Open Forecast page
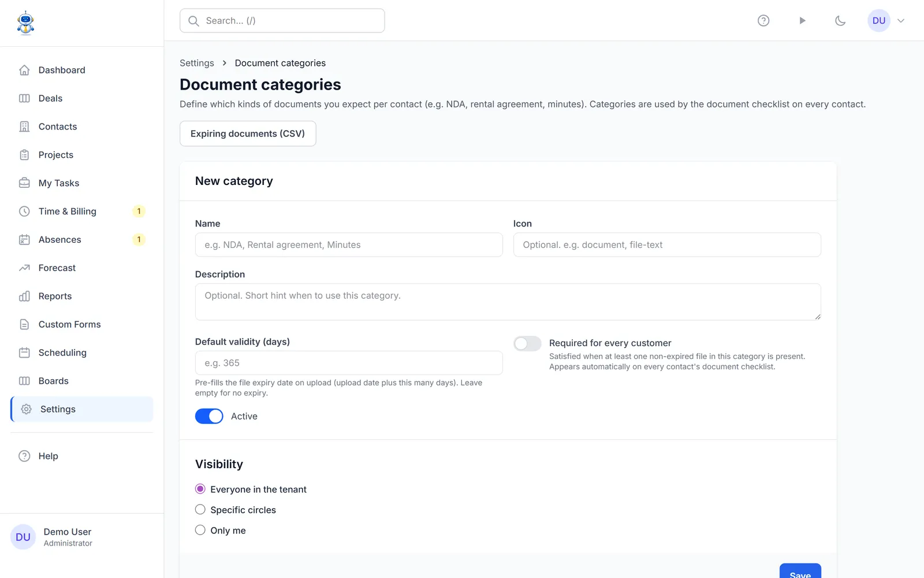Viewport: 924px width, 578px height. [82, 268]
